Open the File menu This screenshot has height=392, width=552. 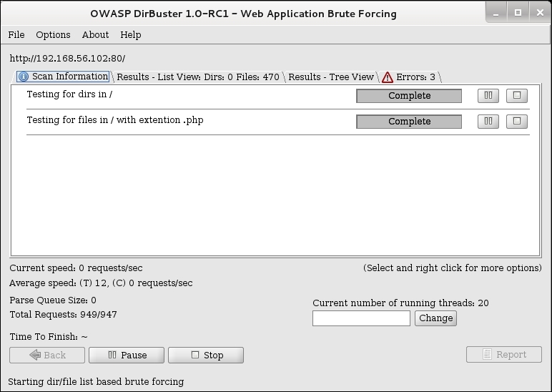click(x=16, y=34)
